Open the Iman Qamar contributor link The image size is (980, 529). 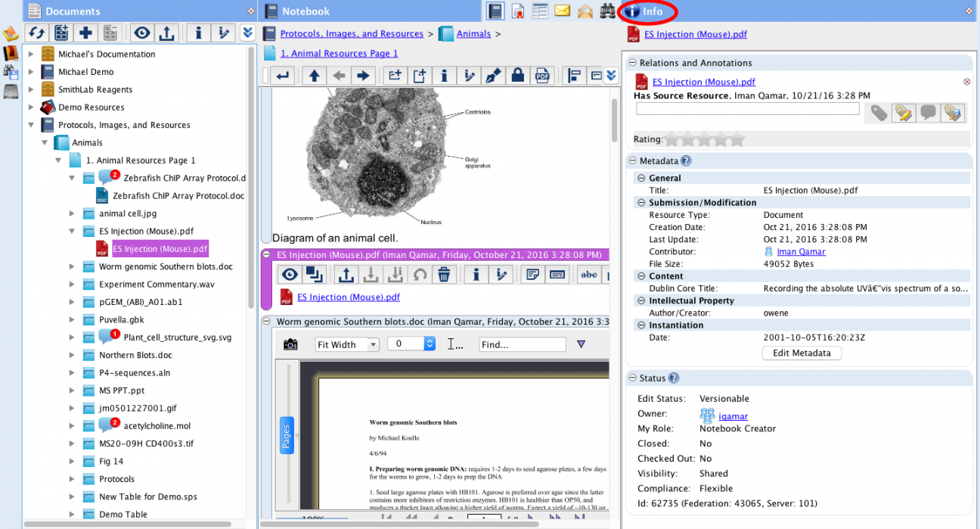[x=801, y=251]
